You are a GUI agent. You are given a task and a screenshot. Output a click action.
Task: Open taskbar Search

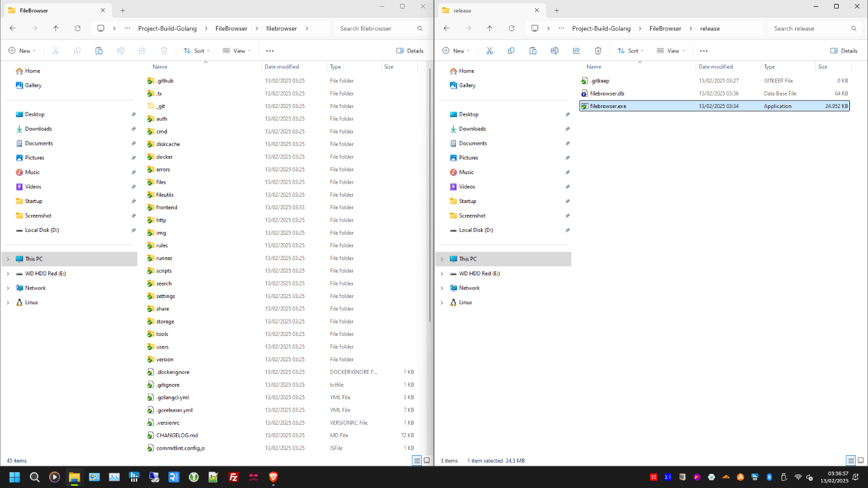pyautogui.click(x=34, y=477)
